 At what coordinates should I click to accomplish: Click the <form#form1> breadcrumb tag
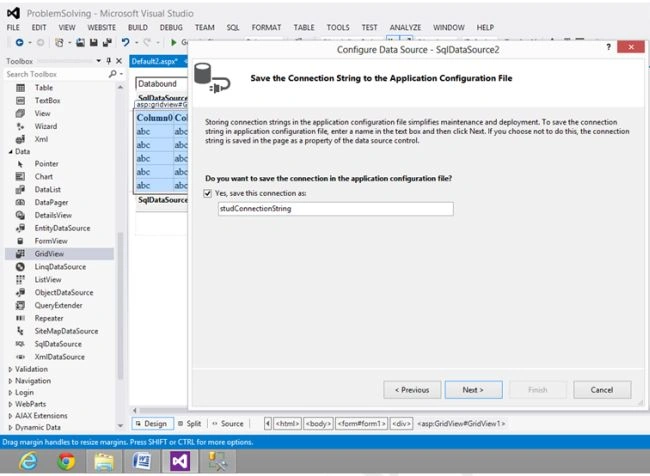[x=361, y=424]
